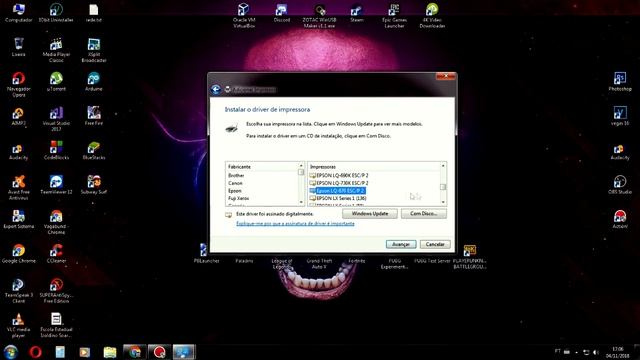Open Visual Studio 2017 shortcut
The height and width of the screenshot is (360, 640).
pyautogui.click(x=56, y=119)
